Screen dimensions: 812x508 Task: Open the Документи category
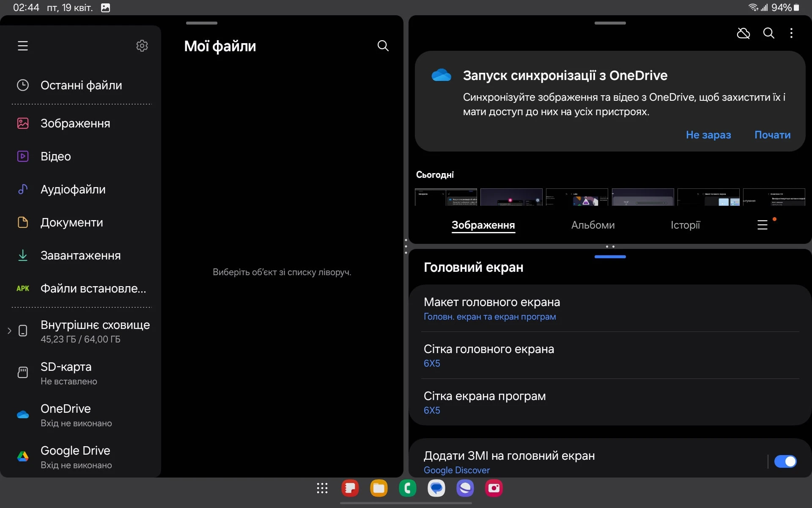click(81, 222)
